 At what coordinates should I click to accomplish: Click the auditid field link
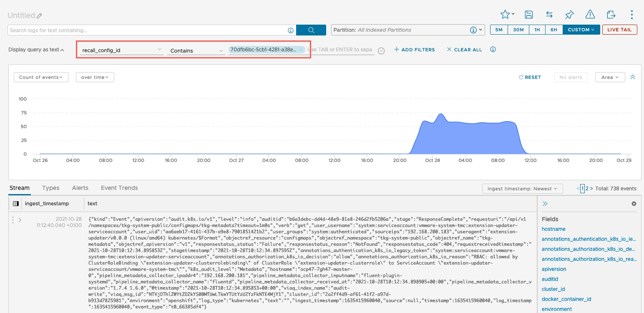pyautogui.click(x=550, y=279)
